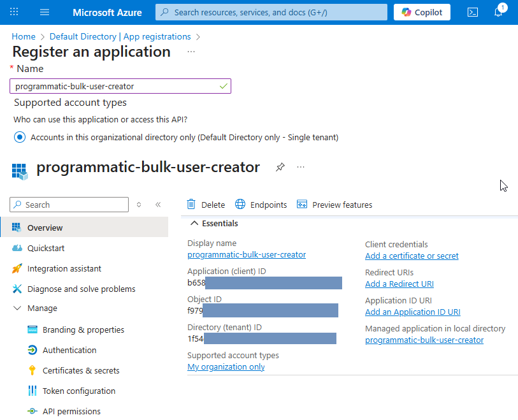The image size is (518, 420).
Task: Open the API permissions page
Action: click(71, 411)
